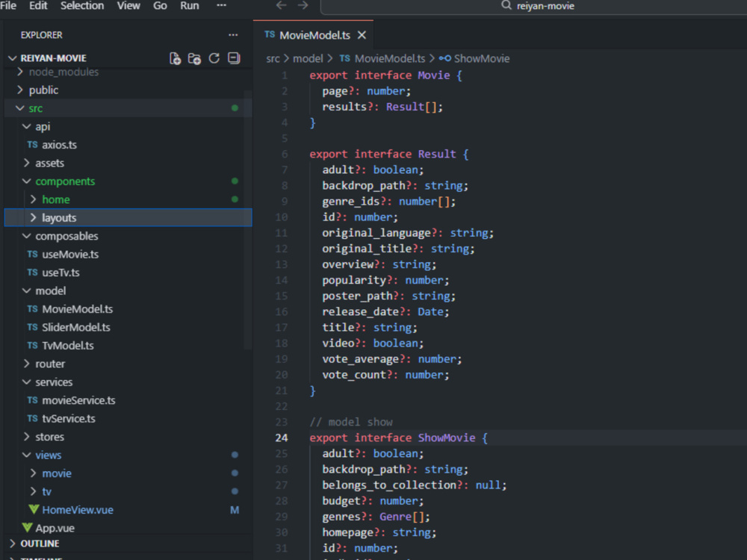Collapse the src folder
The image size is (747, 560).
tap(20, 108)
